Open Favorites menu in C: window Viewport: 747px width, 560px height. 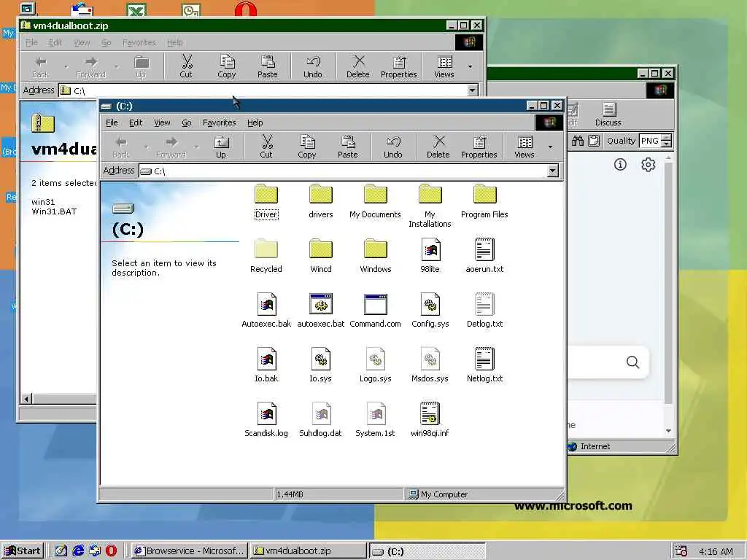point(219,122)
